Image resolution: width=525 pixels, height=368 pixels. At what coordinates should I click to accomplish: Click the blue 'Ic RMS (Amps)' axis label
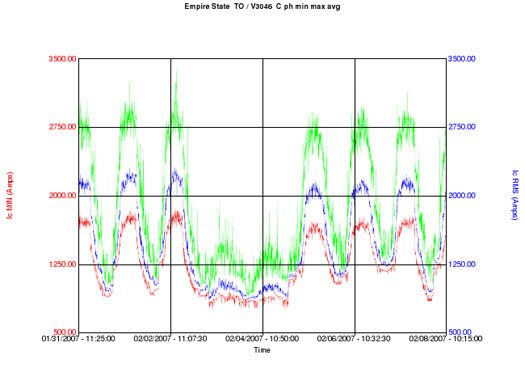click(x=515, y=195)
